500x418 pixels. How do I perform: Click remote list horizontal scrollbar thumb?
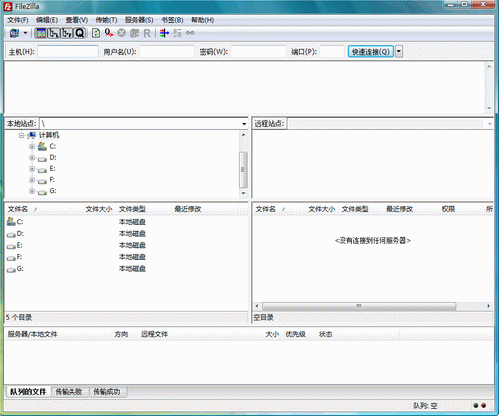[x=359, y=306]
